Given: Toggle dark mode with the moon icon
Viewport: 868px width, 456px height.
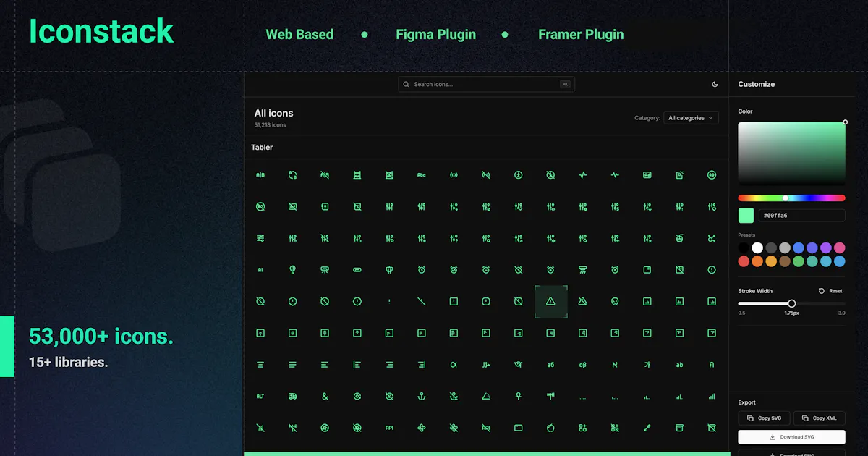Looking at the screenshot, I should pyautogui.click(x=715, y=85).
